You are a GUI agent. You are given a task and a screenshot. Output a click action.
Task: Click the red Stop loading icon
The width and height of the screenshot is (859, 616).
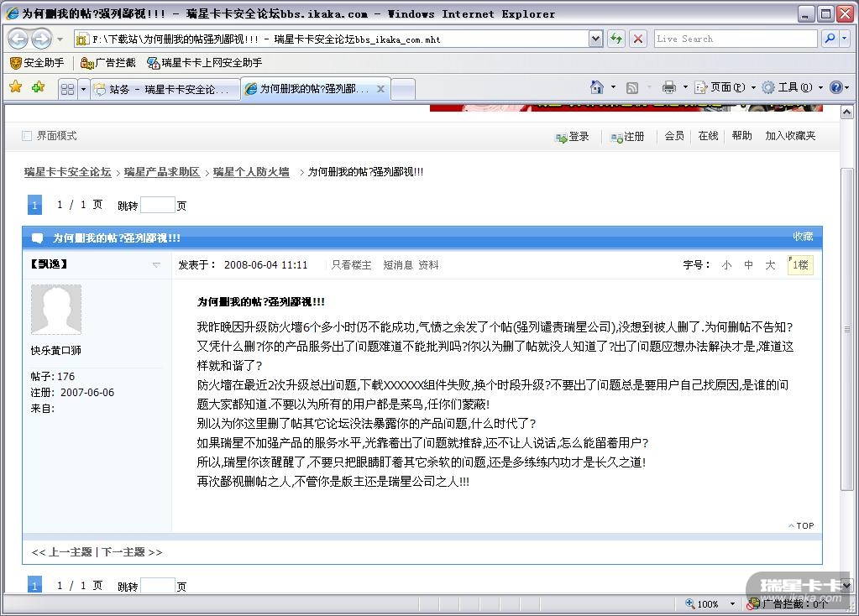coord(637,39)
